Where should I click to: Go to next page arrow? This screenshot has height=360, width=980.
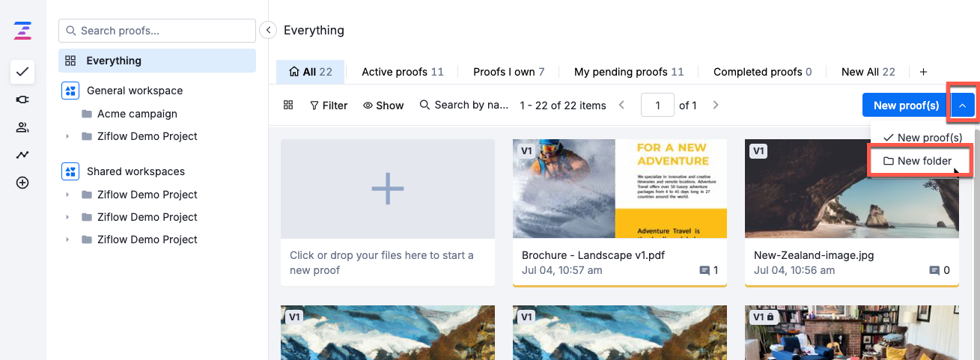pos(716,106)
